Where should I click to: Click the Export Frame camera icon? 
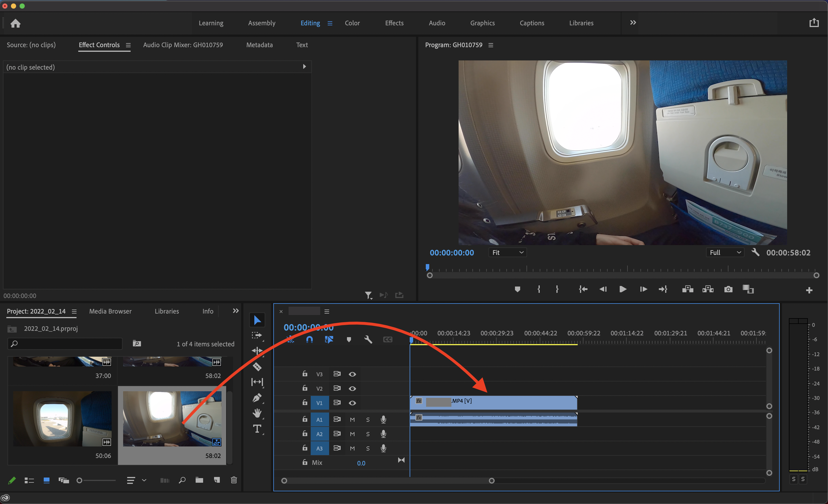coord(728,289)
